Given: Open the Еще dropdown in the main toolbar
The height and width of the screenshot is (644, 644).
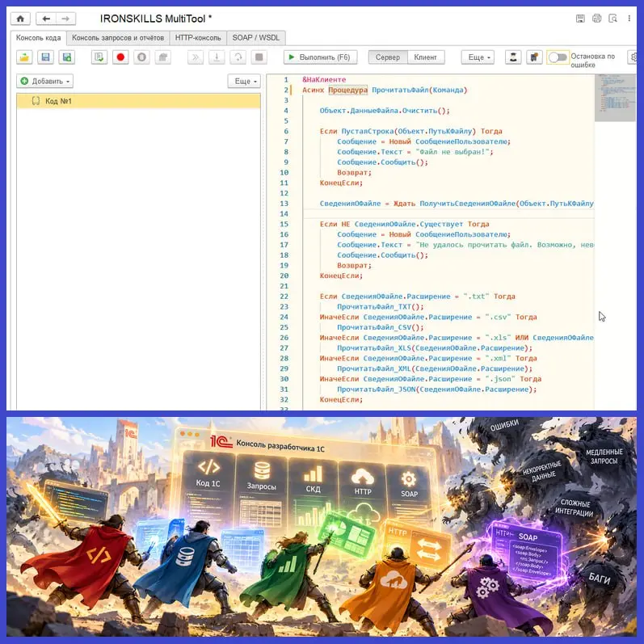Looking at the screenshot, I should coord(478,57).
